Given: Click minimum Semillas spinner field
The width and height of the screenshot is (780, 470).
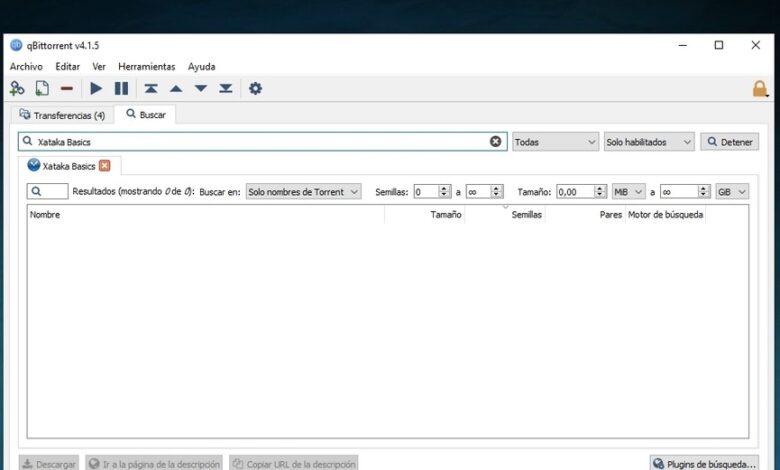Looking at the screenshot, I should [x=432, y=191].
